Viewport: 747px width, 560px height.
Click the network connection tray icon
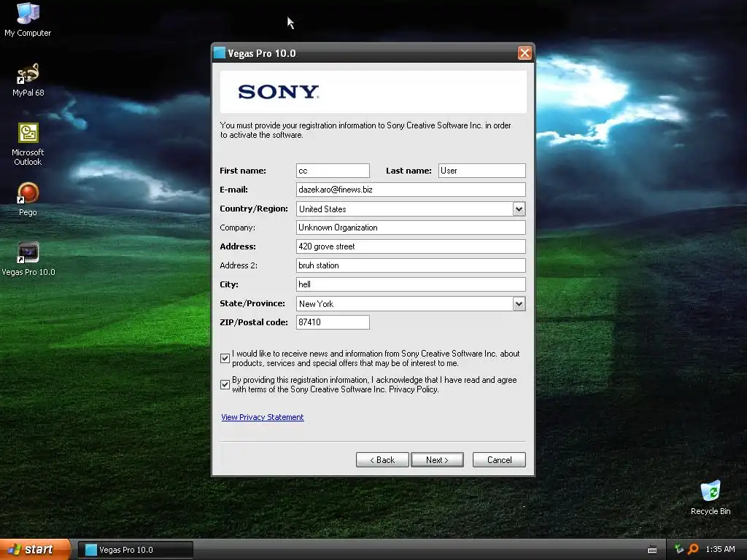(x=679, y=549)
